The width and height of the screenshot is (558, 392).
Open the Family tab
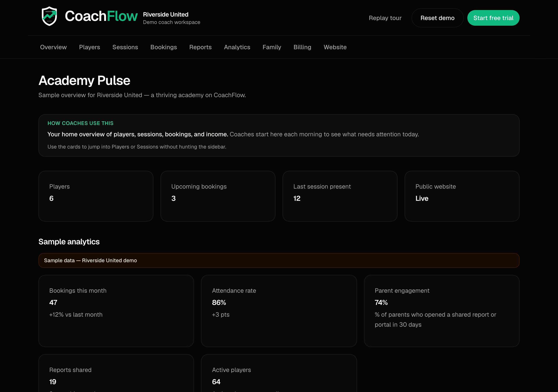coord(272,47)
